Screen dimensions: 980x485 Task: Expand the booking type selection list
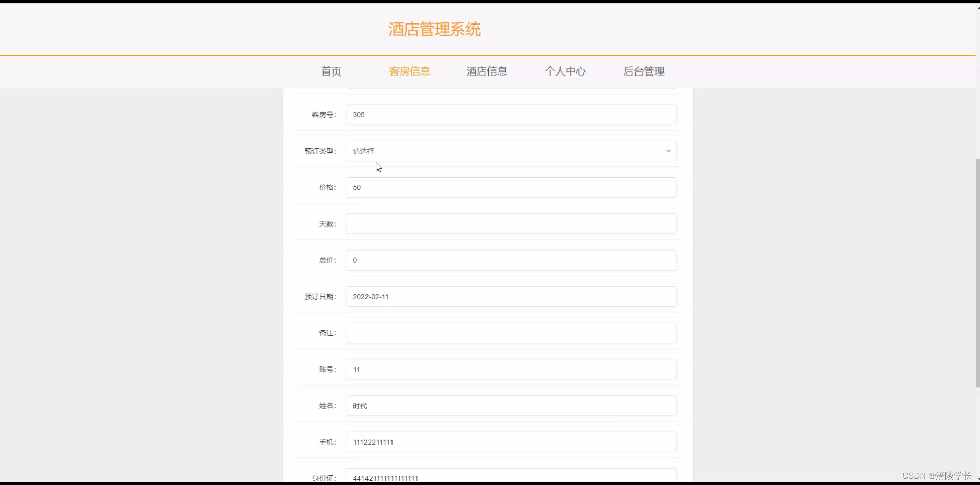510,151
